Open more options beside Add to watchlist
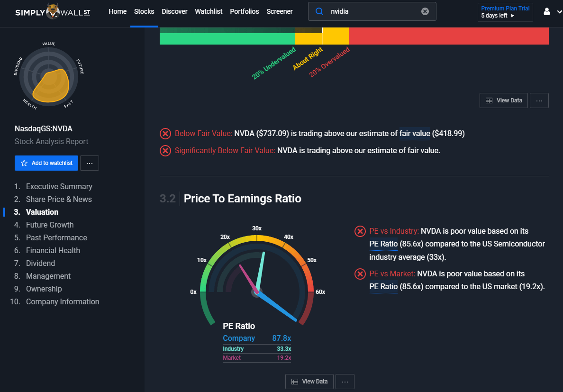Viewport: 563px width, 392px height. click(x=90, y=163)
